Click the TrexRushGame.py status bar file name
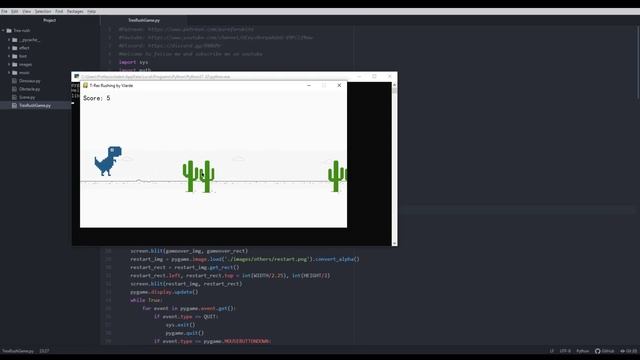The width and height of the screenshot is (640, 360). click(x=18, y=351)
